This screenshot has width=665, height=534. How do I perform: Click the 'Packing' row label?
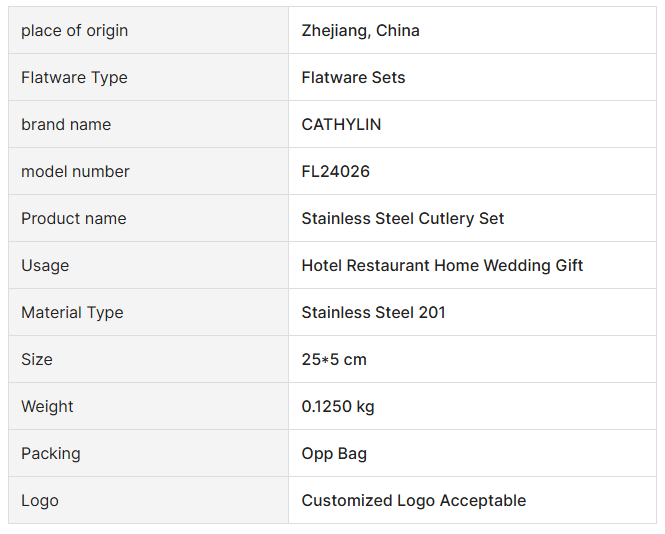[50, 454]
